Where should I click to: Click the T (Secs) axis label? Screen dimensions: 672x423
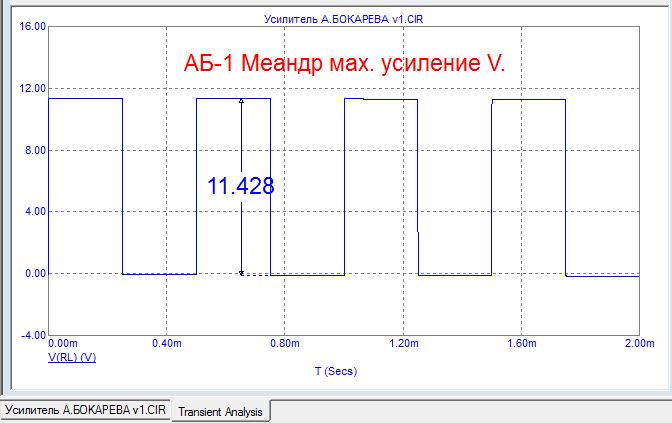(x=335, y=371)
